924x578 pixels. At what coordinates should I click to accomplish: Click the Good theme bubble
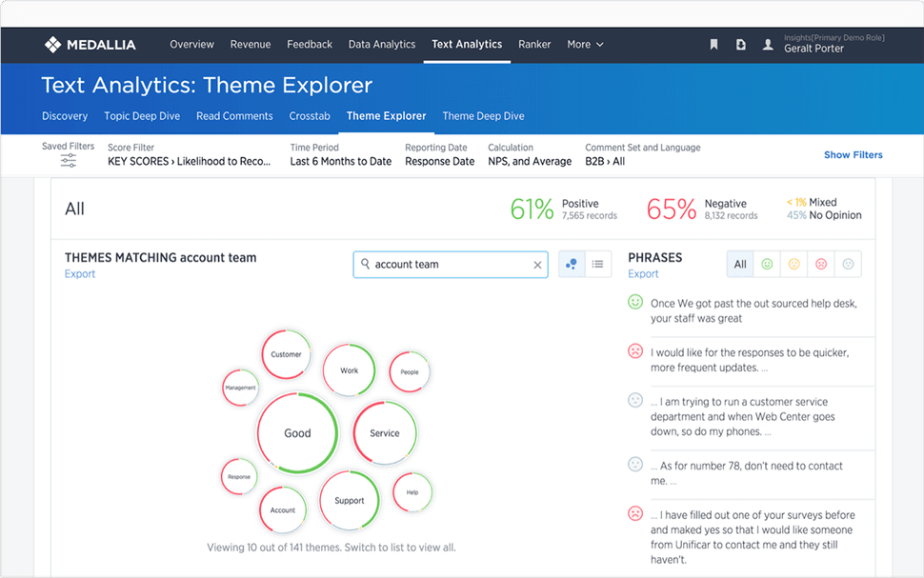pos(297,433)
